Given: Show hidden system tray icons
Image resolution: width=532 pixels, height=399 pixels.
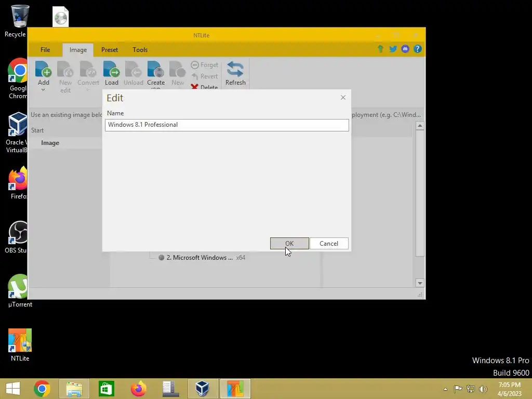Looking at the screenshot, I should 445,389.
